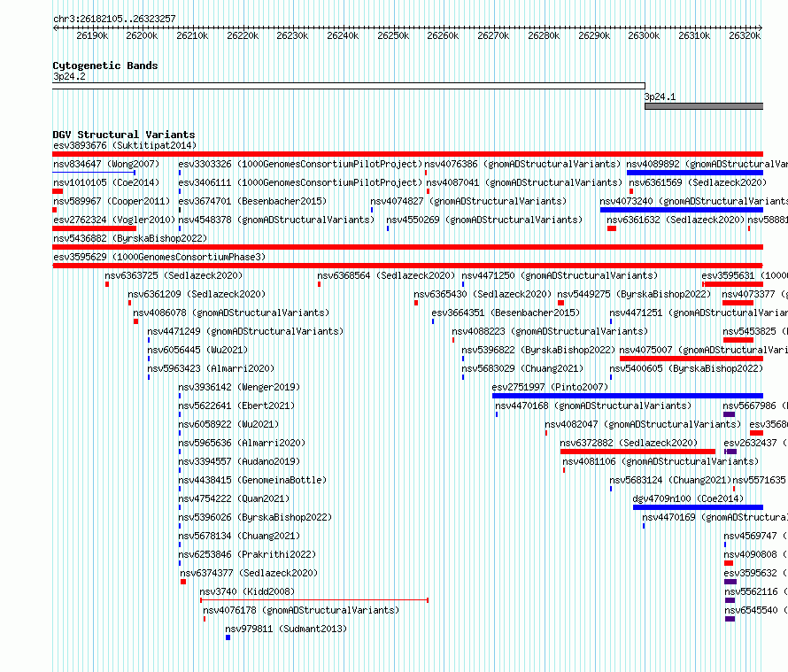This screenshot has height=672, width=788.
Task: Click nsv4086078 (gnomADStructuralVariants) label
Action: 231,313
